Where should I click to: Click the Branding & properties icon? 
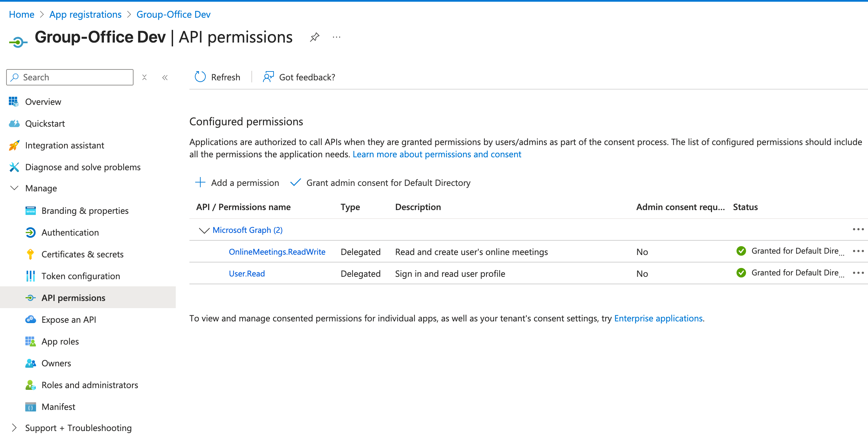pos(31,211)
